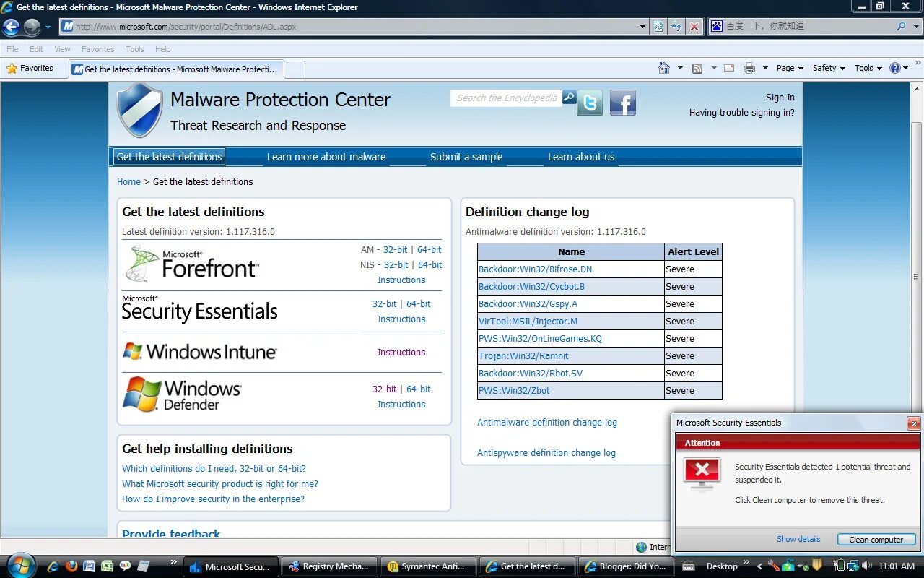924x578 pixels.
Task: Open the Windows Start orb
Action: [x=20, y=565]
